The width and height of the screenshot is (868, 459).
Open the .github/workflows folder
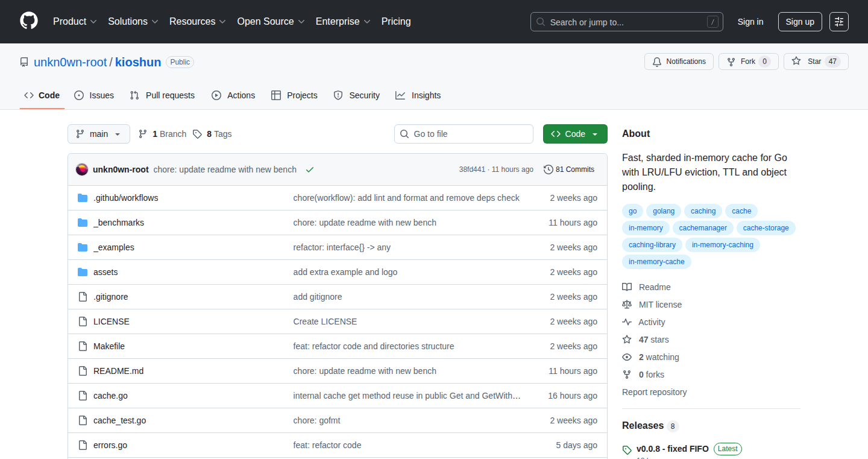[126, 198]
